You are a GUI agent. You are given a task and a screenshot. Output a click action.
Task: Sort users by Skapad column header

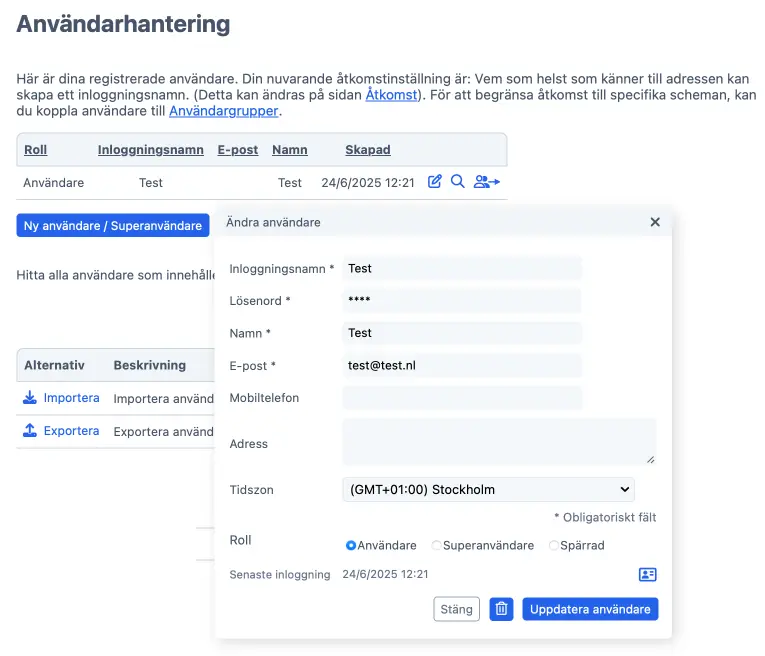click(368, 150)
